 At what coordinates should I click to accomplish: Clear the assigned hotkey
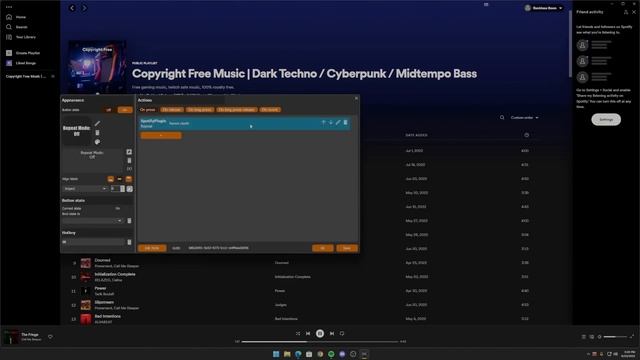(x=129, y=242)
